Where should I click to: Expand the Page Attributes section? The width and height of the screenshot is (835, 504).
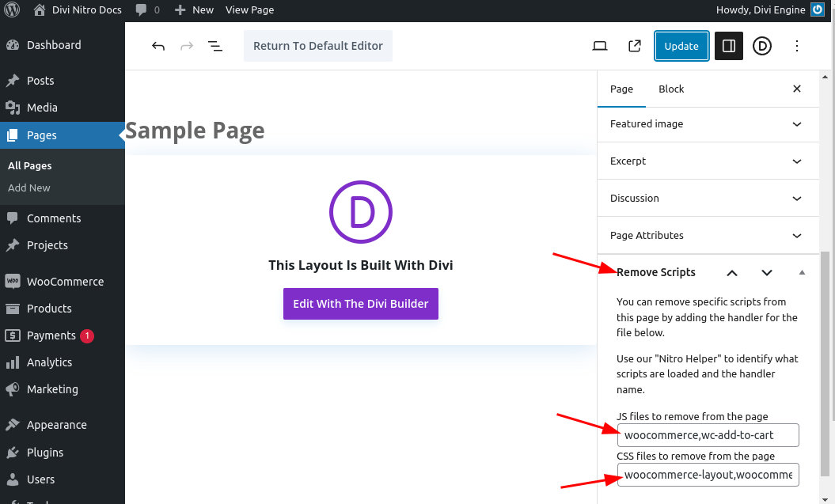pos(797,236)
